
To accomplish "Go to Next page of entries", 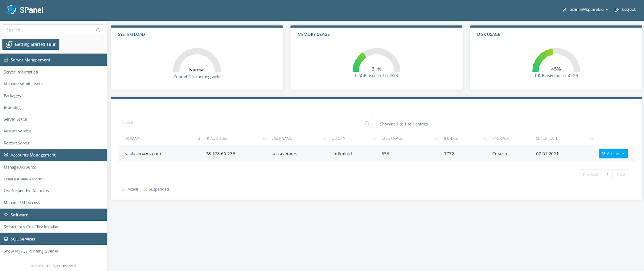I will (621, 174).
